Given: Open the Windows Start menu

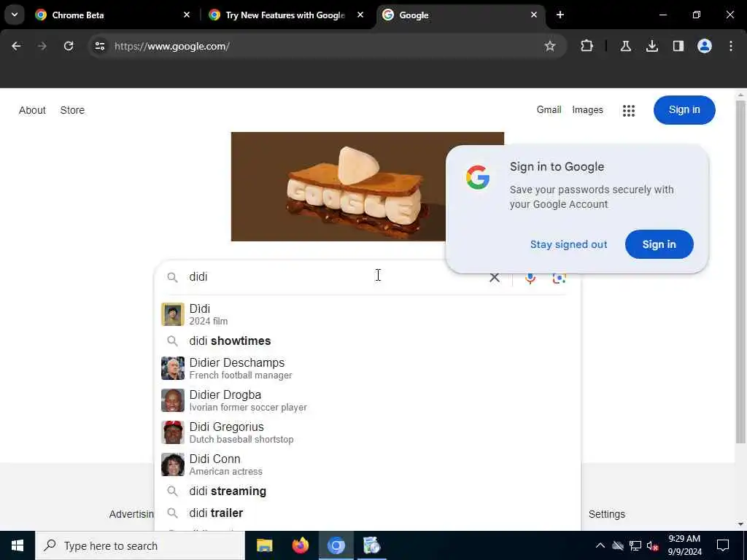Looking at the screenshot, I should pyautogui.click(x=18, y=545).
